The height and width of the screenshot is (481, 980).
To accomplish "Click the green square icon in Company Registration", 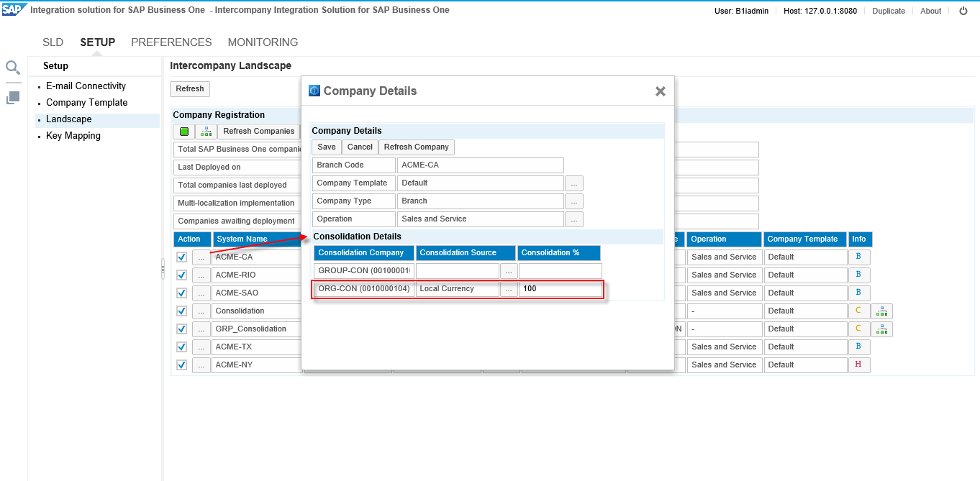I will coord(184,132).
